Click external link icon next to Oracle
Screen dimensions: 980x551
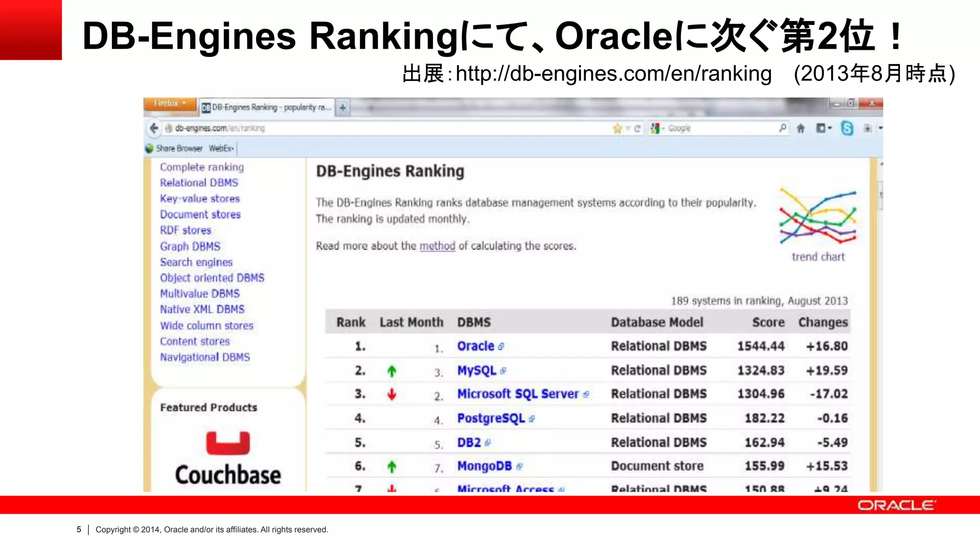[501, 347]
